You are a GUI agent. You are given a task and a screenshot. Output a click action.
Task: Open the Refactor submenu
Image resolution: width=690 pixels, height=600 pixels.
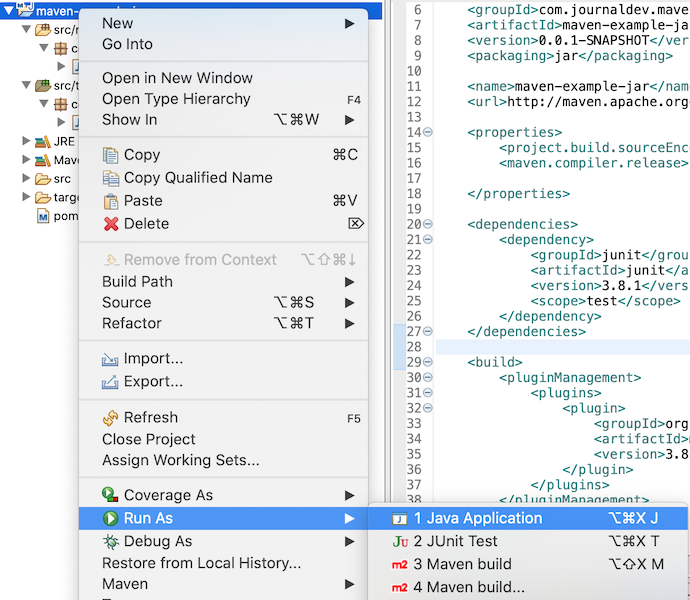[x=224, y=324]
